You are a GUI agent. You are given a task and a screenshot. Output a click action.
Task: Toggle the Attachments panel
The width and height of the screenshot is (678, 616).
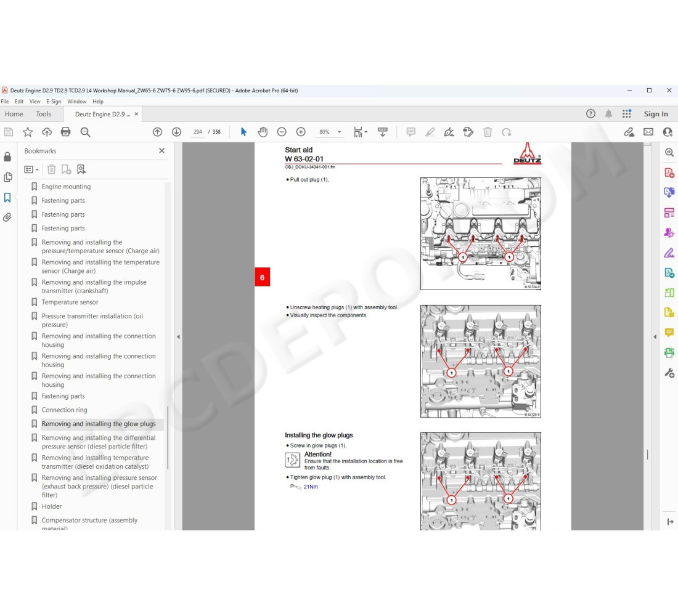[7, 217]
